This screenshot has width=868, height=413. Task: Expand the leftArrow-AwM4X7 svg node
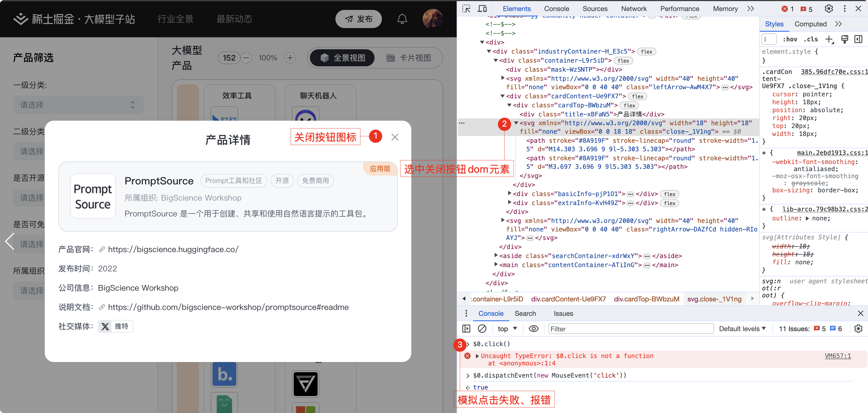(503, 78)
